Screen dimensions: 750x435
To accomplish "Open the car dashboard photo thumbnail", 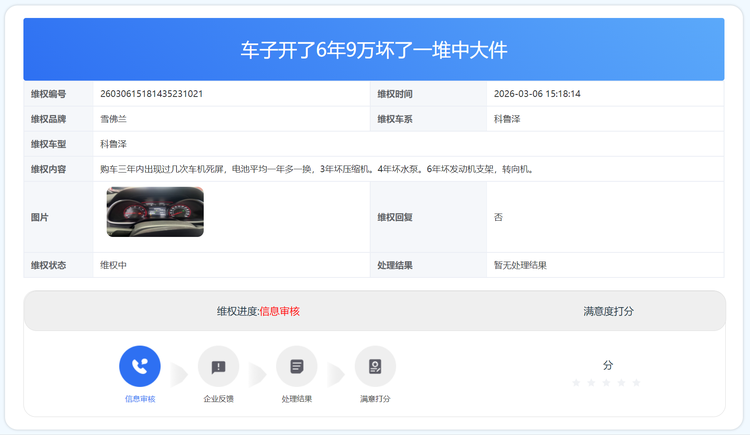I will (x=155, y=212).
